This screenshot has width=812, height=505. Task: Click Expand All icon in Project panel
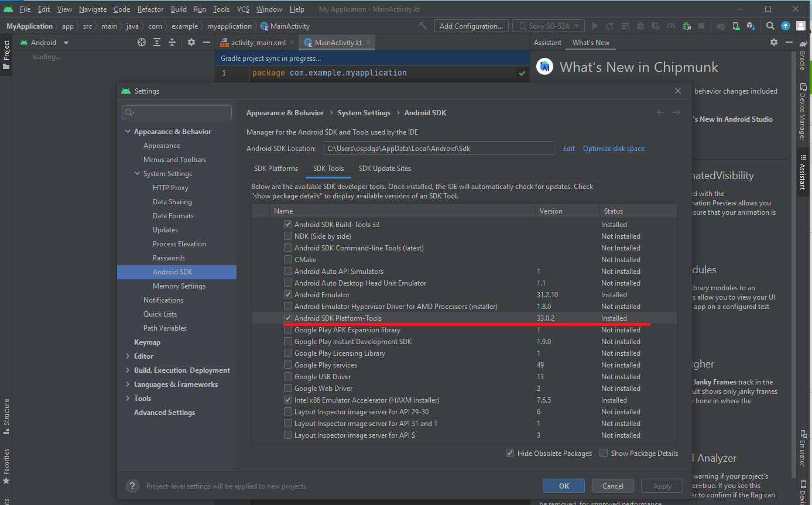[157, 42]
